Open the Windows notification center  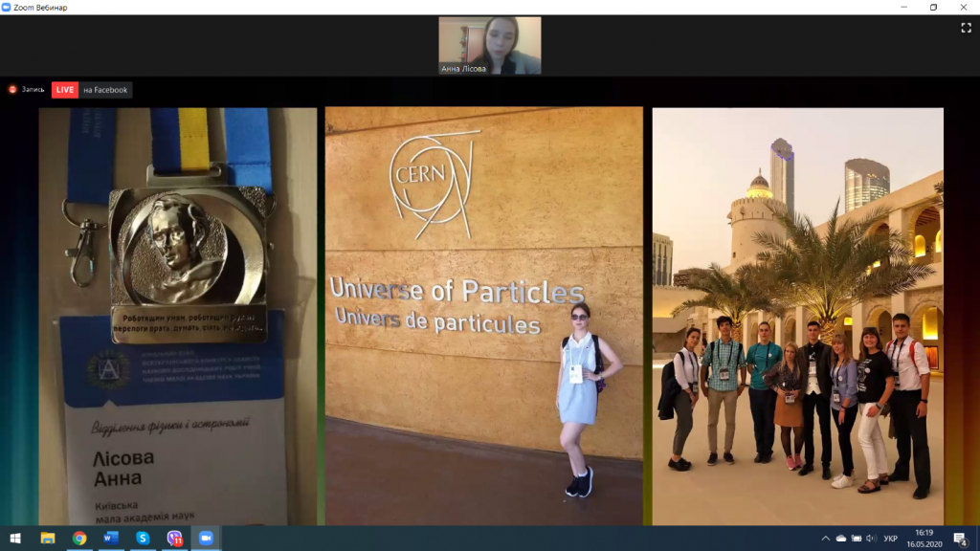click(961, 539)
